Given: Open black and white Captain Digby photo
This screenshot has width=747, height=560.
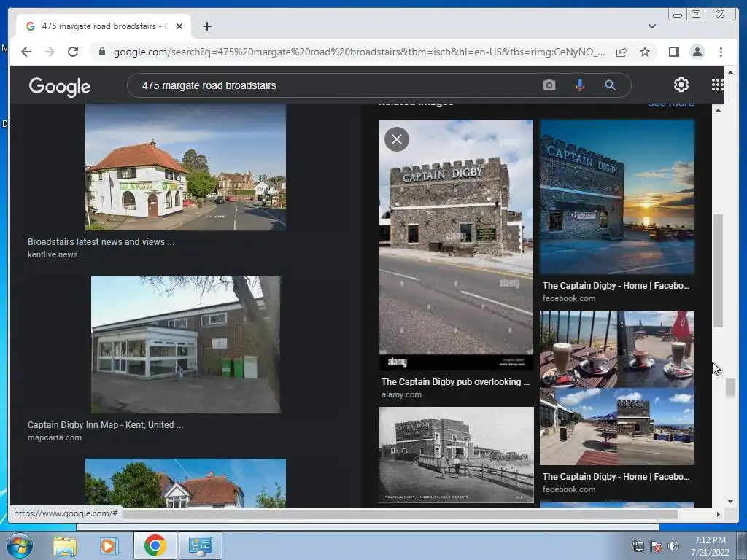Looking at the screenshot, I should pyautogui.click(x=456, y=455).
